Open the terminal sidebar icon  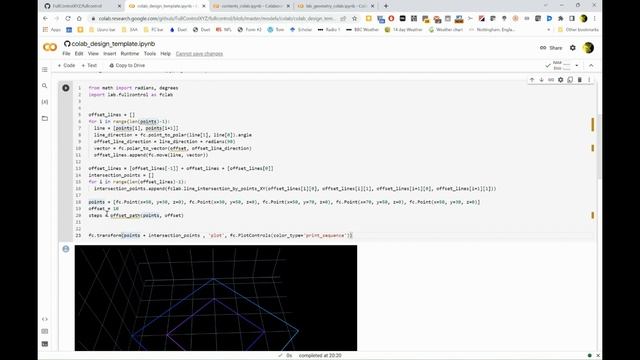(x=45, y=344)
